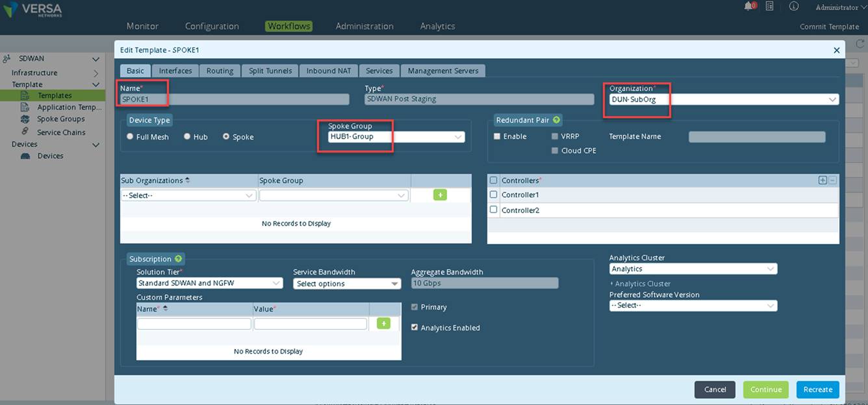Open the Spoke Group HUB1-Group dropdown
Screen dimensions: 868x405
pos(396,137)
